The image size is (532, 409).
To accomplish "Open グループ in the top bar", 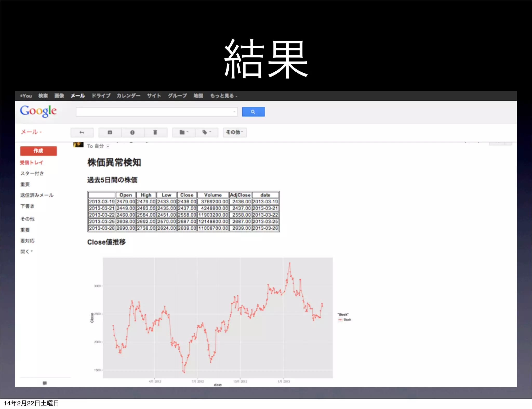I will [177, 96].
